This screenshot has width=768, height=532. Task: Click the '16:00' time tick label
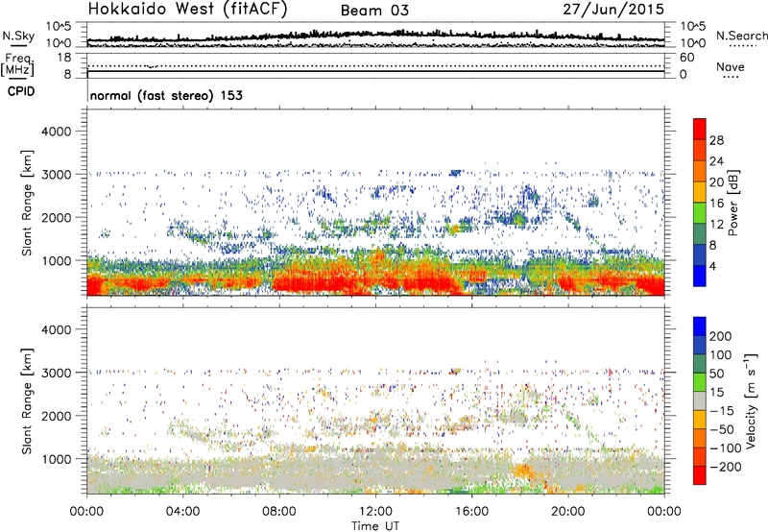471,512
